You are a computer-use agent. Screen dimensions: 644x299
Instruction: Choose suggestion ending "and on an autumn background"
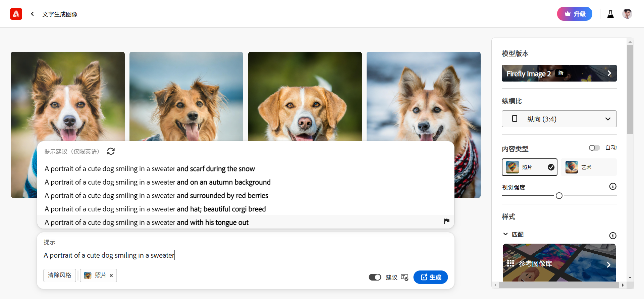click(x=157, y=182)
